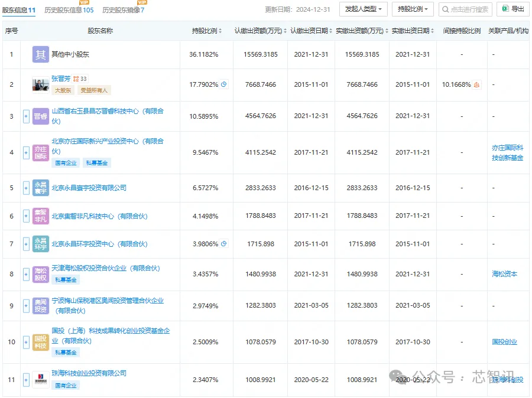
Task: Expand the 宁波梅山保税港区奥闻投资 row
Action: point(26,306)
